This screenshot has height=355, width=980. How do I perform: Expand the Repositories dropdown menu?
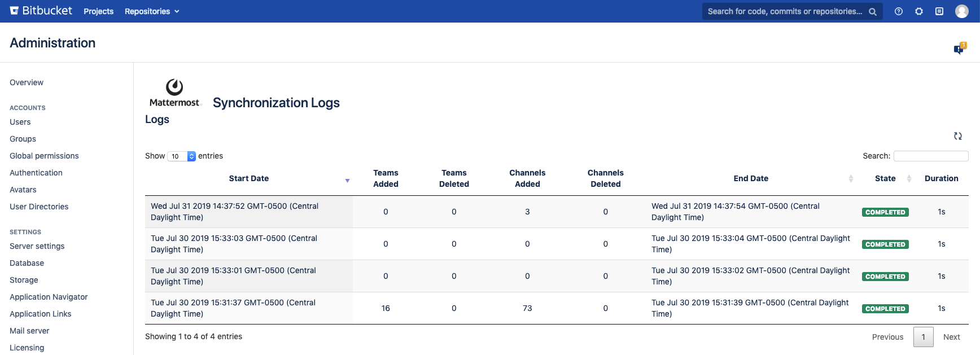[x=152, y=11]
